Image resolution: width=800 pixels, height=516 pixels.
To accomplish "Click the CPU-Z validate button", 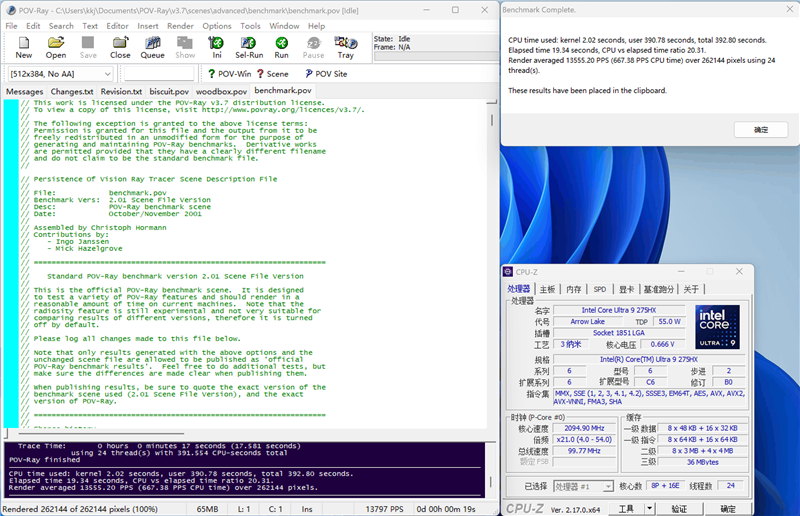I will [679, 508].
